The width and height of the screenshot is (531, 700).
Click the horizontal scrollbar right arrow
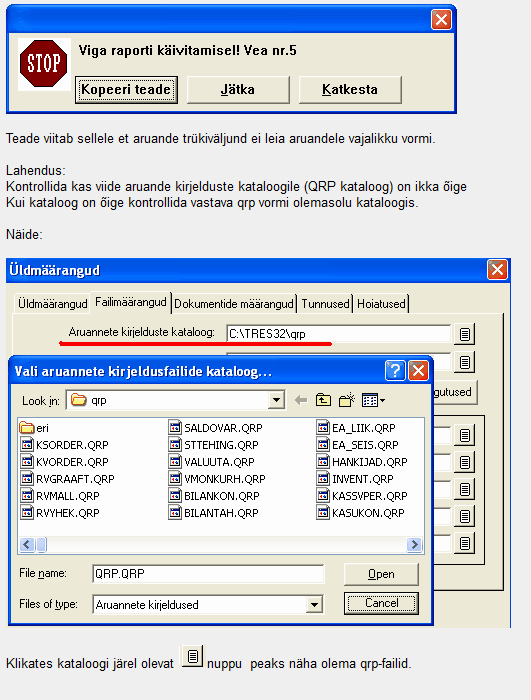(x=414, y=544)
